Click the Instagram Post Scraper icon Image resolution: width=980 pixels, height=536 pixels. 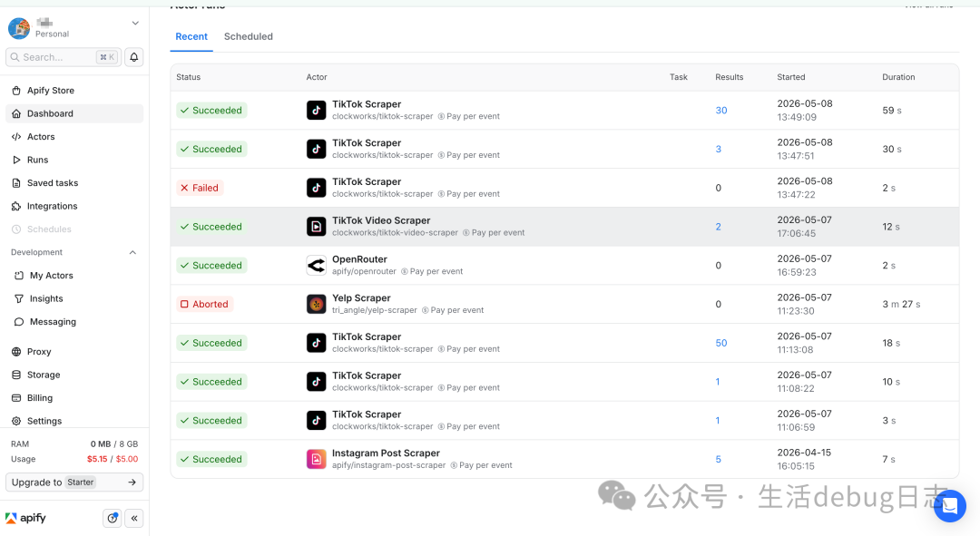(x=317, y=459)
